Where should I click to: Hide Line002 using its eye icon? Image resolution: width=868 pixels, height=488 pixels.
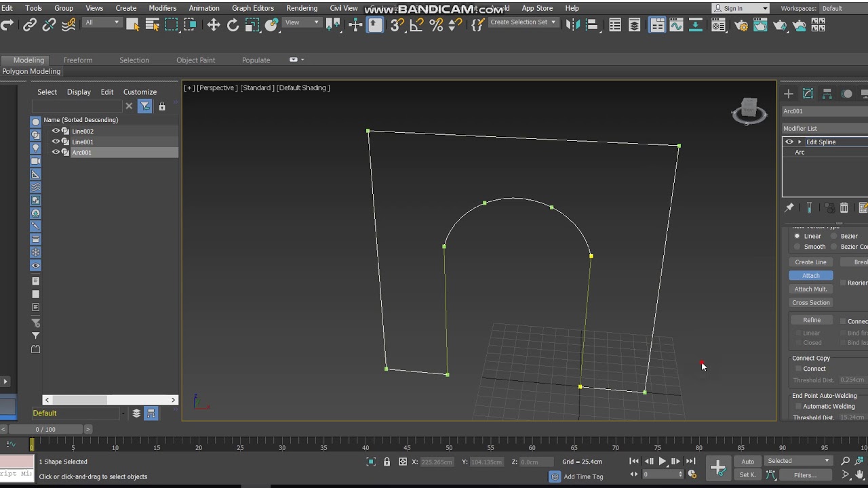tap(56, 131)
